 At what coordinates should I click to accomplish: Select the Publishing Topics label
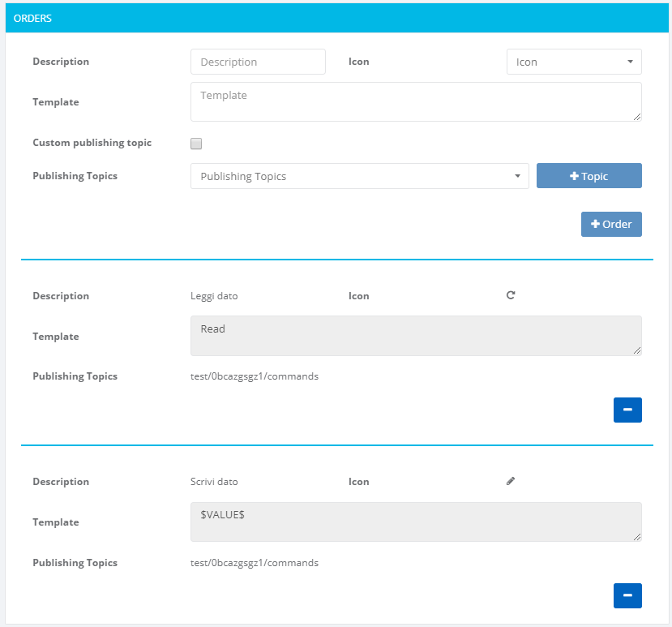pyautogui.click(x=75, y=176)
